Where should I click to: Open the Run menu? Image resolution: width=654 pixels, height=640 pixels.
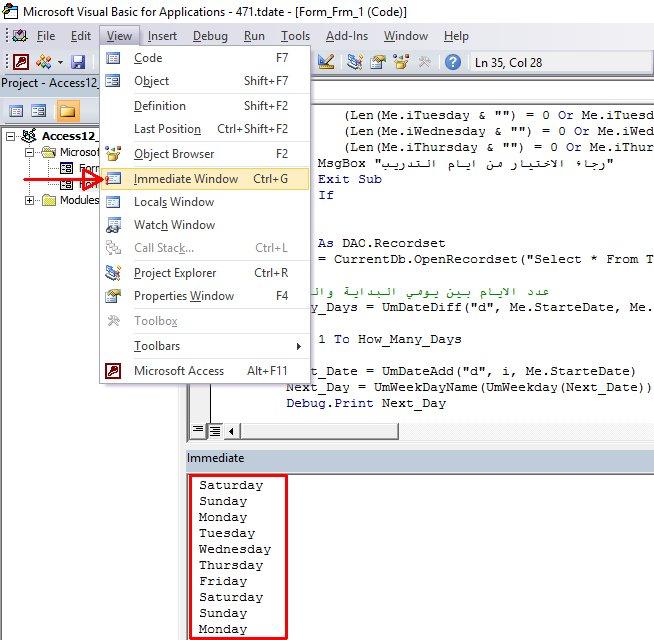tap(254, 36)
